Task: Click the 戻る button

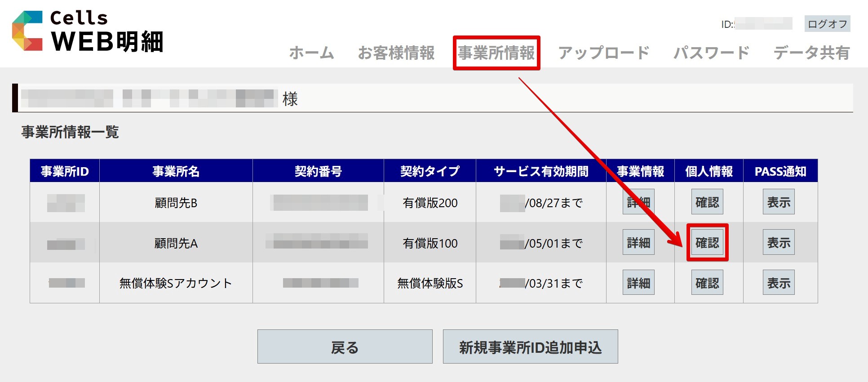Action: 345,346
